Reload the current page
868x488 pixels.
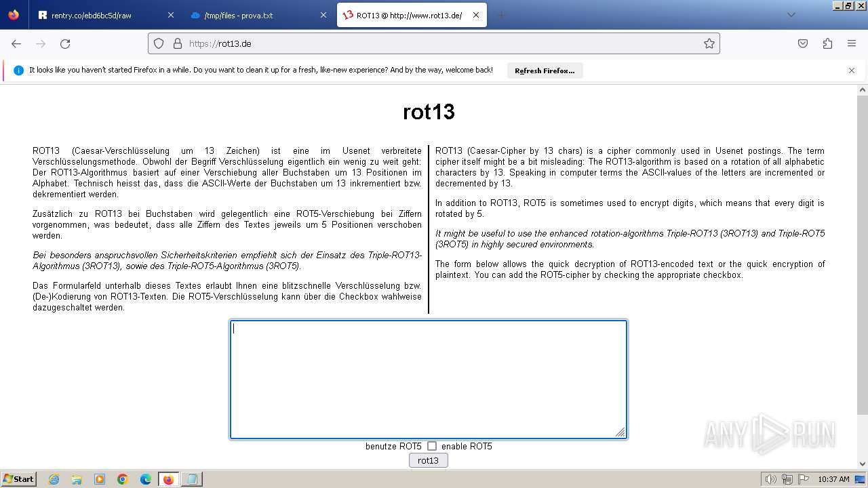(65, 43)
